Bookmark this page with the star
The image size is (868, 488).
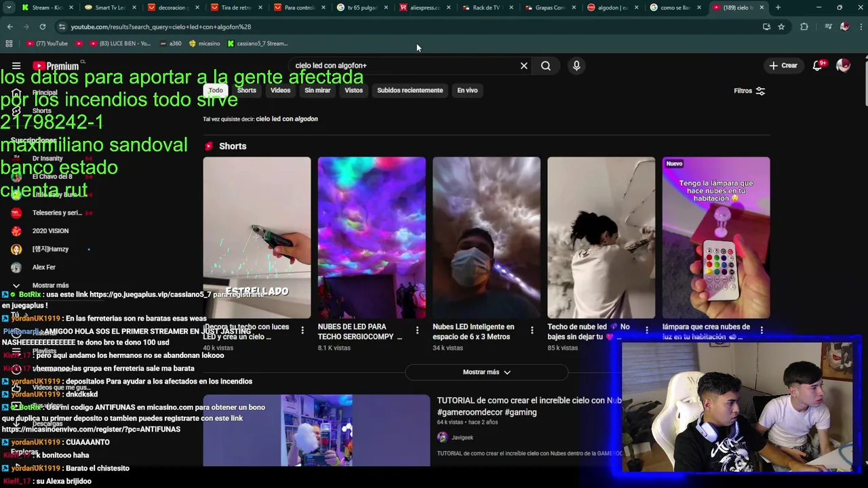781,26
